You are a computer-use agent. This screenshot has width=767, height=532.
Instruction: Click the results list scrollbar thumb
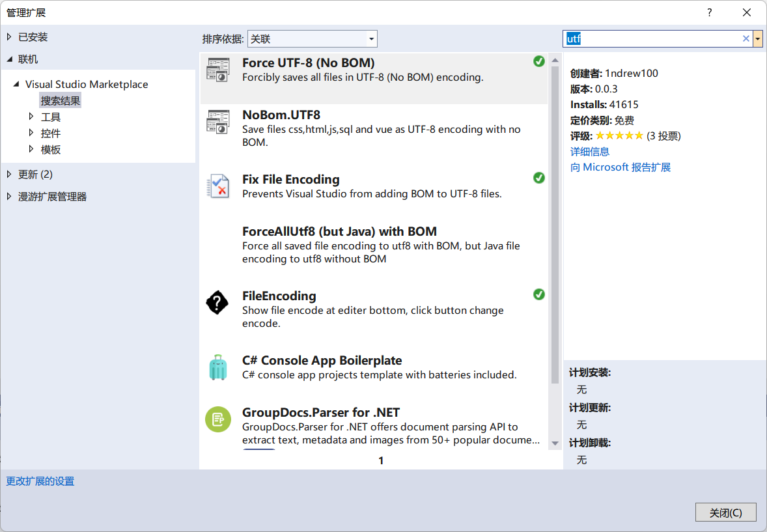[555, 225]
